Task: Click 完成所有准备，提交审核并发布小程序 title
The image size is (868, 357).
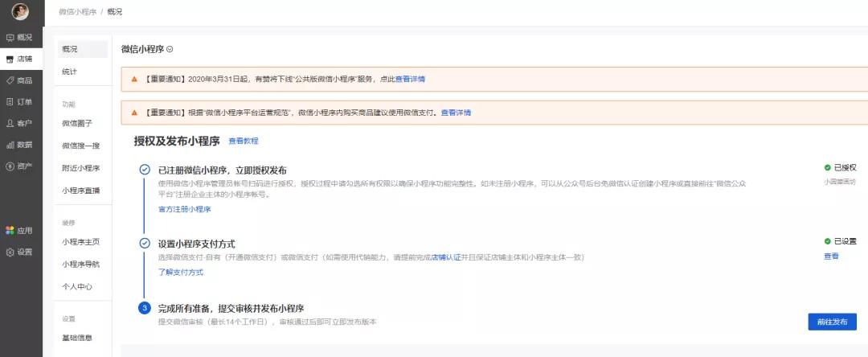Action: pos(231,308)
